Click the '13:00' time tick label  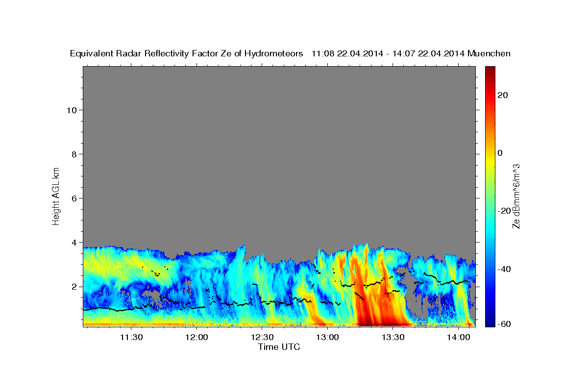click(328, 337)
